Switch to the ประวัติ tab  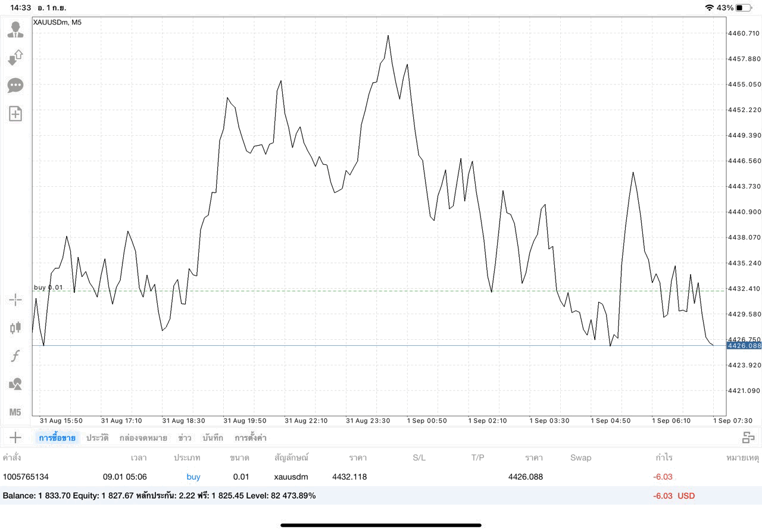tap(97, 438)
